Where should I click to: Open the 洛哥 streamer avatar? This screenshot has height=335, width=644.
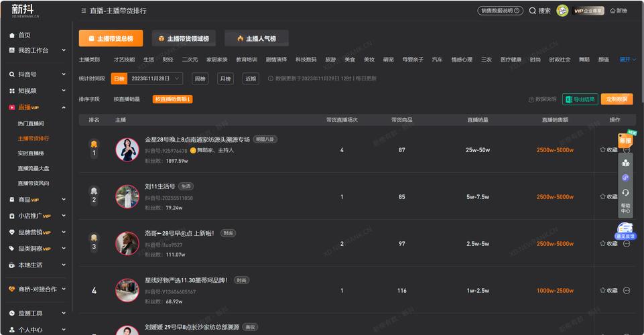pos(127,243)
